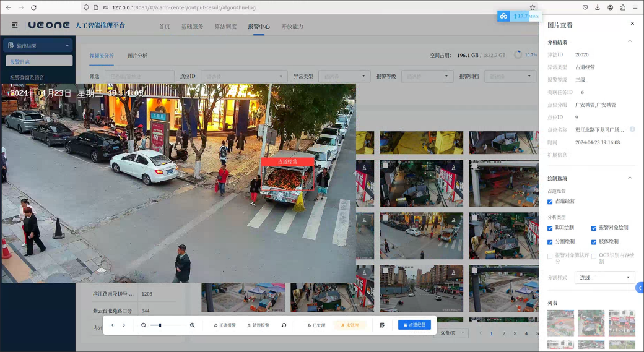Switch to the 图片分析 tab

click(137, 56)
